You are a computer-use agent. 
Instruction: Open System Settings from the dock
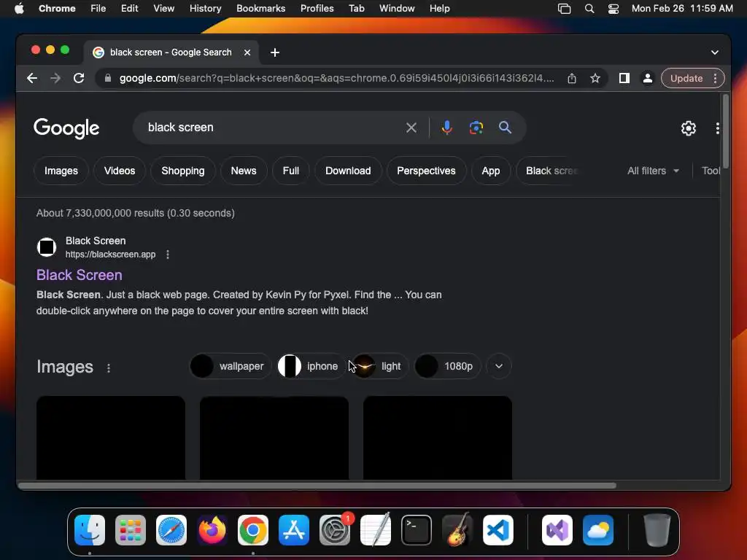point(334,530)
